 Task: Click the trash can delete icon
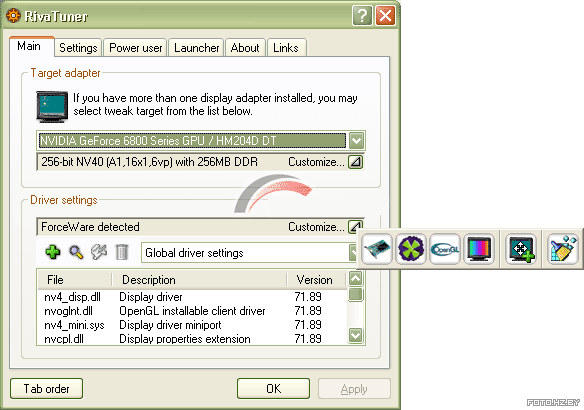[x=122, y=252]
